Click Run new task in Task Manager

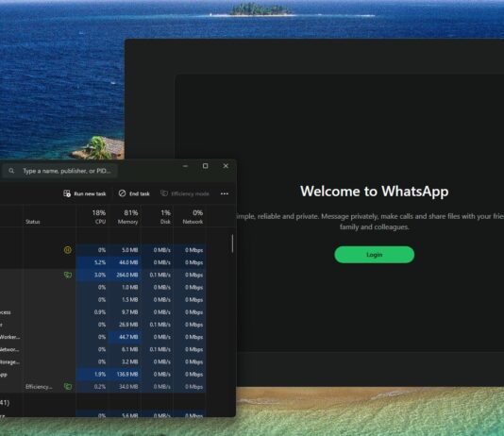point(85,193)
